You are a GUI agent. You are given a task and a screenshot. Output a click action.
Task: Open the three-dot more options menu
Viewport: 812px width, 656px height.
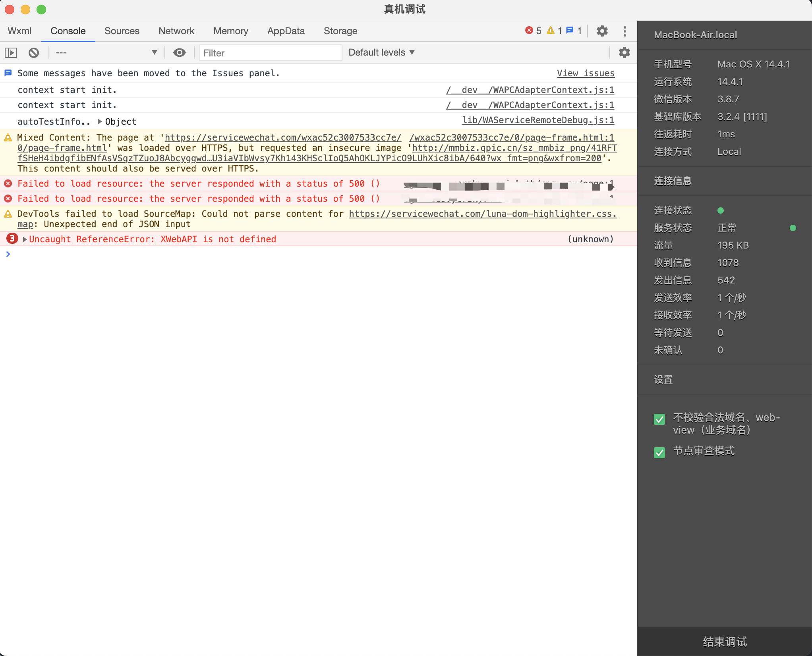[x=624, y=31]
